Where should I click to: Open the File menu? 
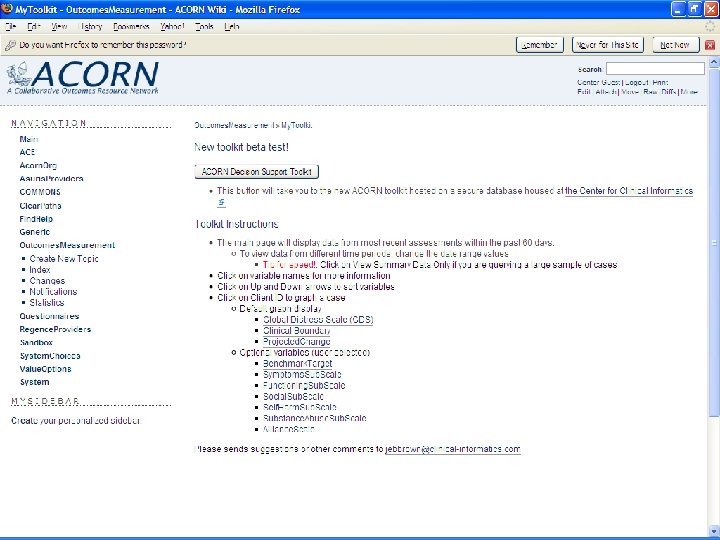10,27
